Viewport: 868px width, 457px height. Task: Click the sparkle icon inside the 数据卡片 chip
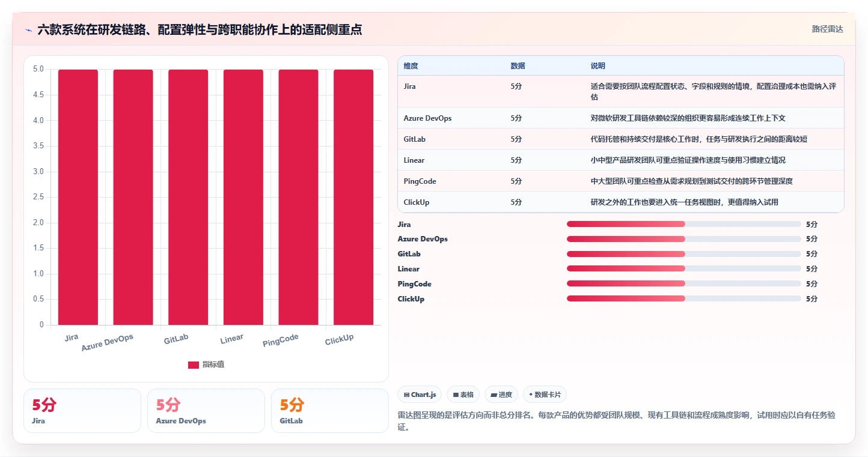click(531, 395)
